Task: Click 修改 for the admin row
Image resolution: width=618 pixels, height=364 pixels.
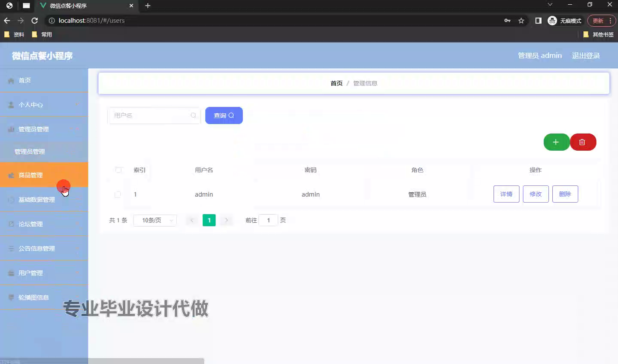Action: (536, 194)
